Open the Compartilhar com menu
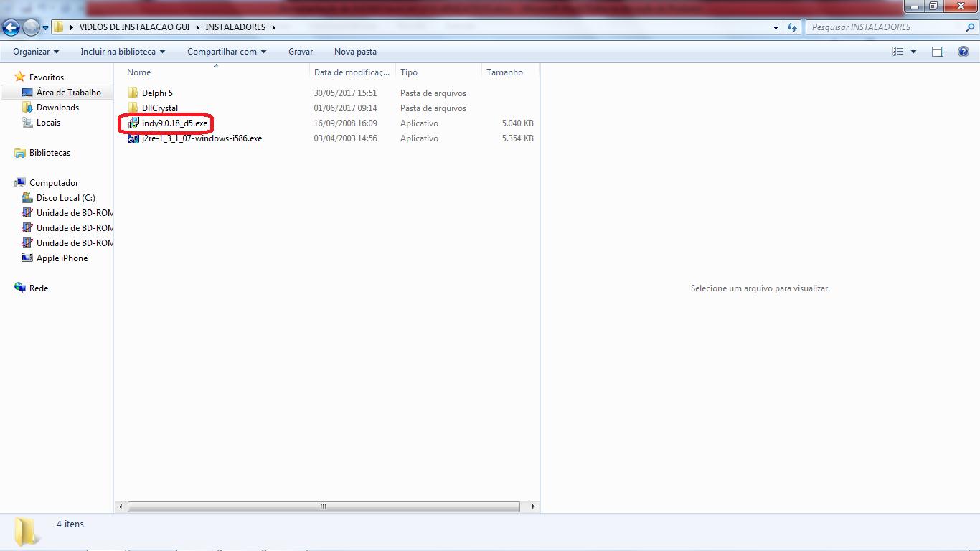 click(x=227, y=52)
